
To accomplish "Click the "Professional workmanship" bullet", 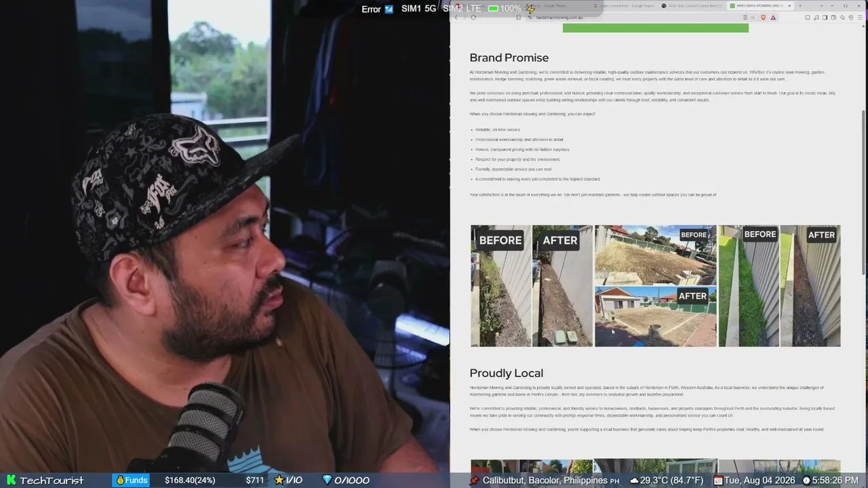I will coord(519,140).
